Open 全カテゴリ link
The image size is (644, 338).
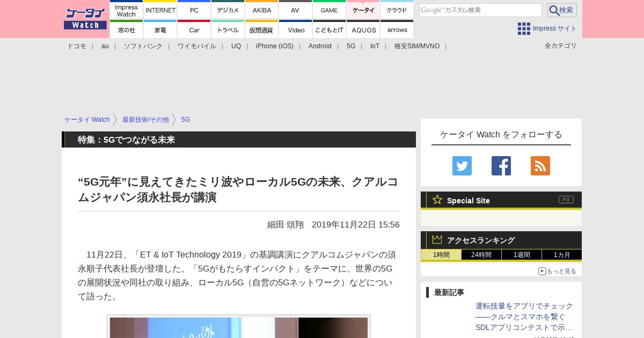coord(561,46)
